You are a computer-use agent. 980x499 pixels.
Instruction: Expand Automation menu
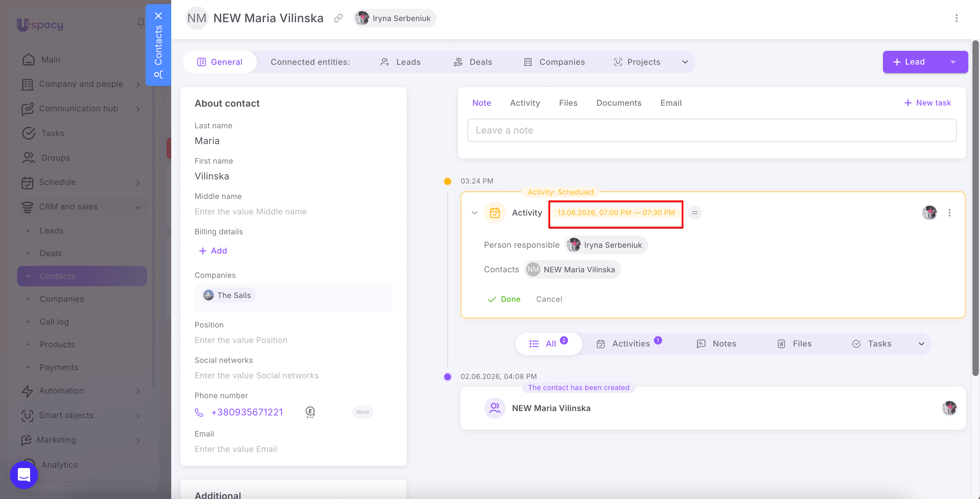tap(138, 391)
